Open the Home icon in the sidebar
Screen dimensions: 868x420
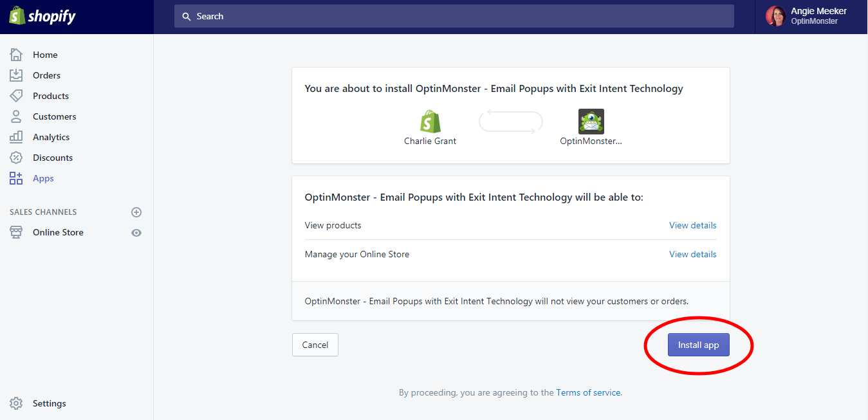(16, 55)
